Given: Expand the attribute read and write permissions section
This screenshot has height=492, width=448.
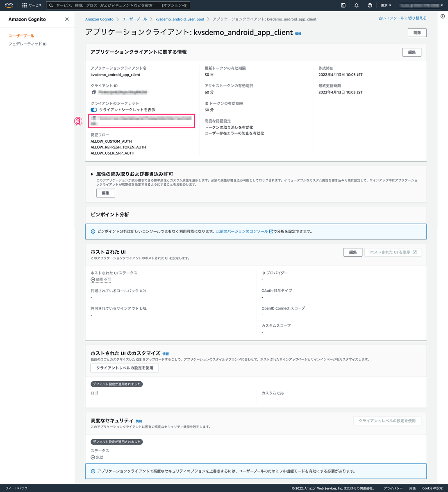Looking at the screenshot, I should coord(92,174).
